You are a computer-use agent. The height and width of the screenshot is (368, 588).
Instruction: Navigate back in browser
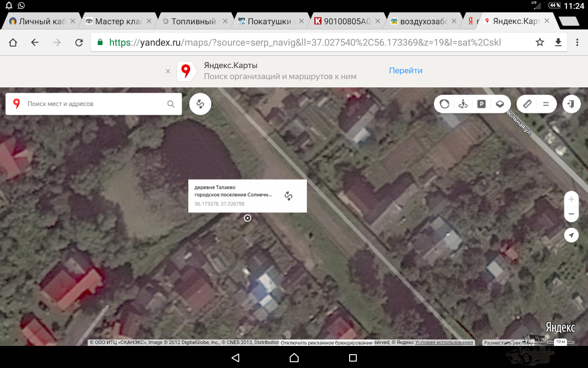(35, 43)
